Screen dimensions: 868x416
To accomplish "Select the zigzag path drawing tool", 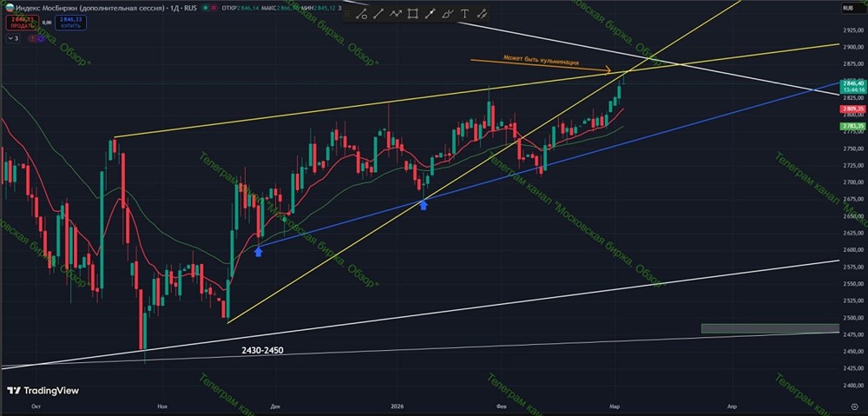I will click(x=395, y=15).
